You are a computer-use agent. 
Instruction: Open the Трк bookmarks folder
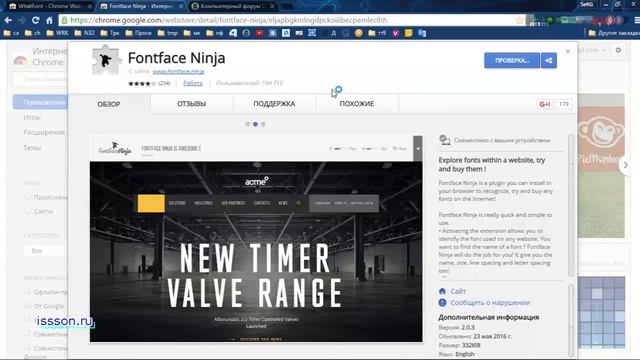110,33
